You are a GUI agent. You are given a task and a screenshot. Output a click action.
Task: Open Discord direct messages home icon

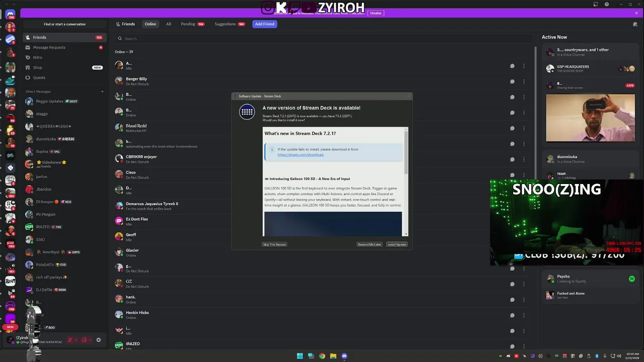(x=10, y=15)
